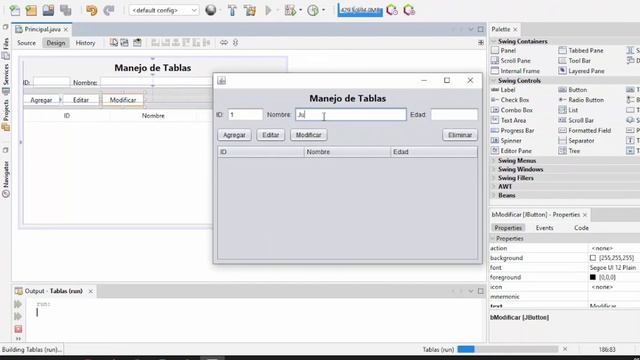Expand the Swing Fillers palette category

[493, 178]
